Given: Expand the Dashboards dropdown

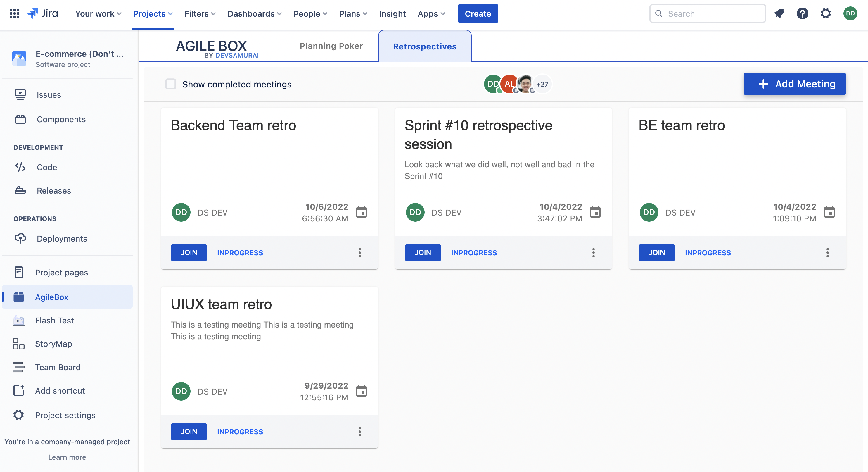Looking at the screenshot, I should [x=254, y=13].
